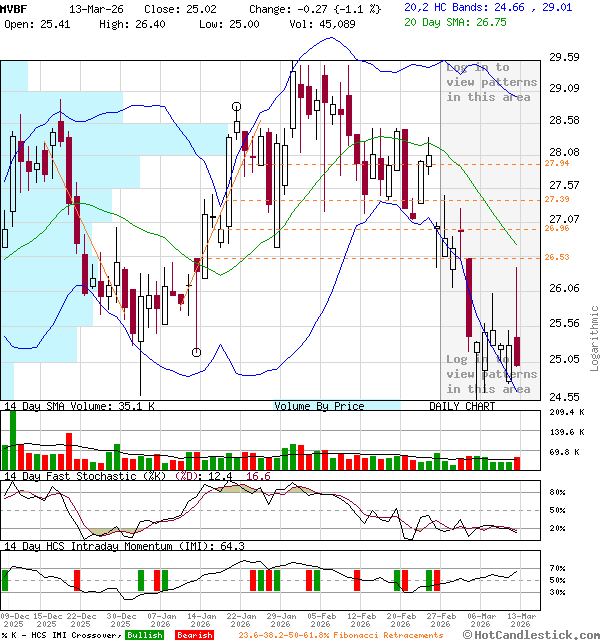
Task: Click the tallest green volume bar in December
Action: tap(13, 440)
